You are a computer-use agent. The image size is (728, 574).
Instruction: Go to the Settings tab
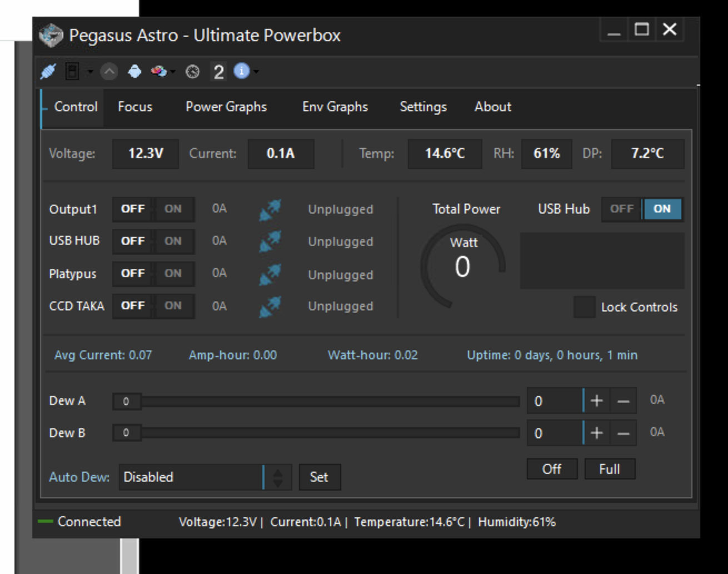point(423,107)
